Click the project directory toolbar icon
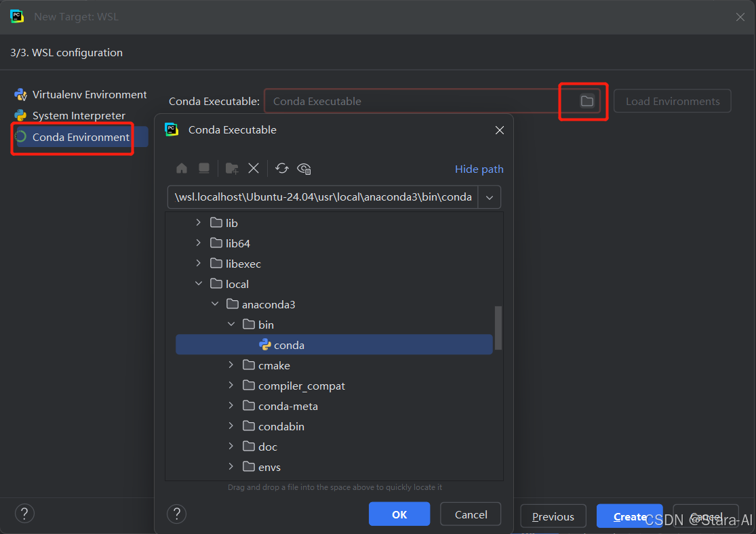Image resolution: width=756 pixels, height=534 pixels. pos(204,168)
